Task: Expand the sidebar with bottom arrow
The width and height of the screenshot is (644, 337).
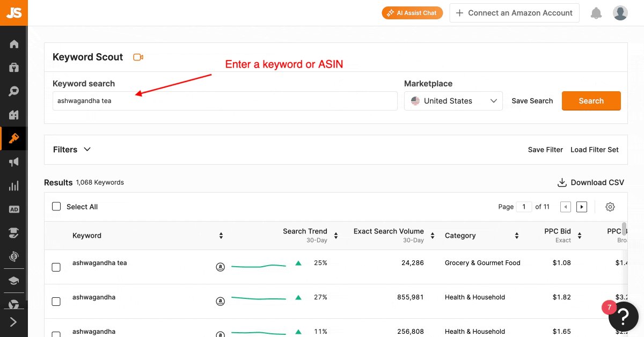Action: [13, 322]
